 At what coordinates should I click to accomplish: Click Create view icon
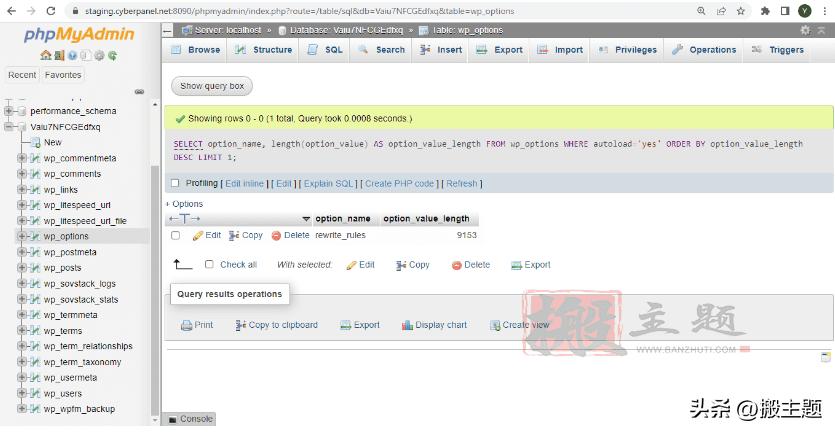(x=495, y=325)
